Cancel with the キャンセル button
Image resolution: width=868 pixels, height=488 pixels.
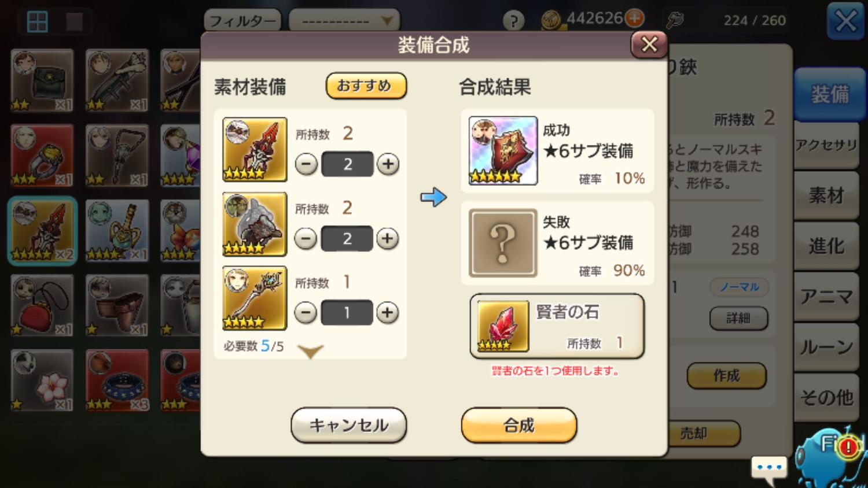348,426
